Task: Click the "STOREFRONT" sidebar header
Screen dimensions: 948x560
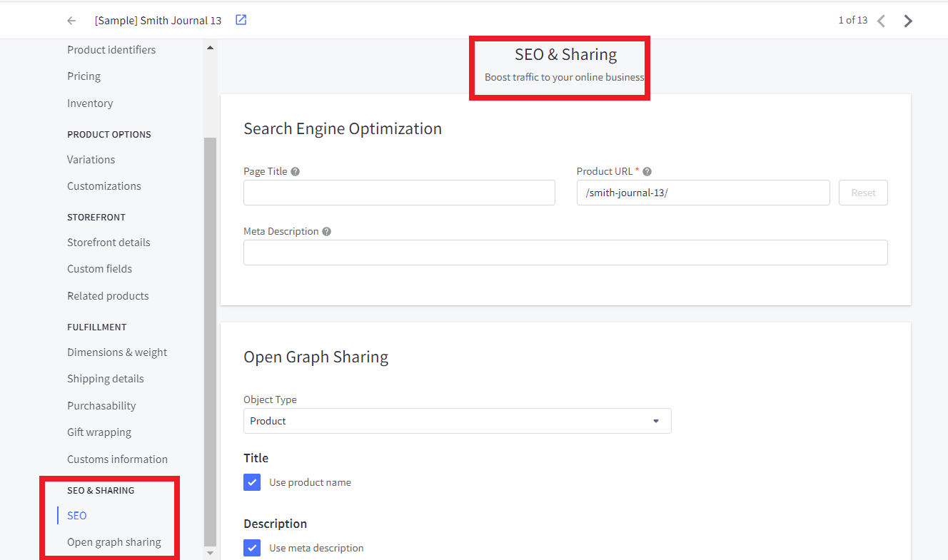Action: [x=96, y=217]
